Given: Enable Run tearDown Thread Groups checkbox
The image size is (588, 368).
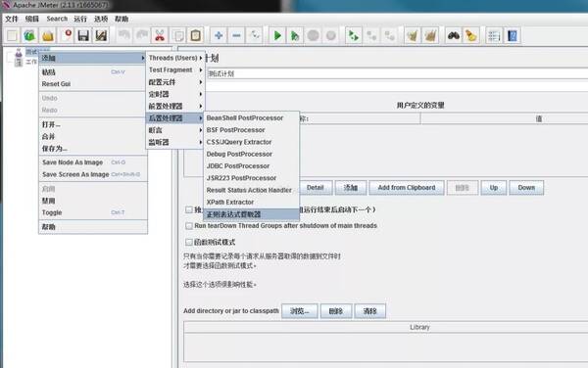Looking at the screenshot, I should click(x=189, y=226).
